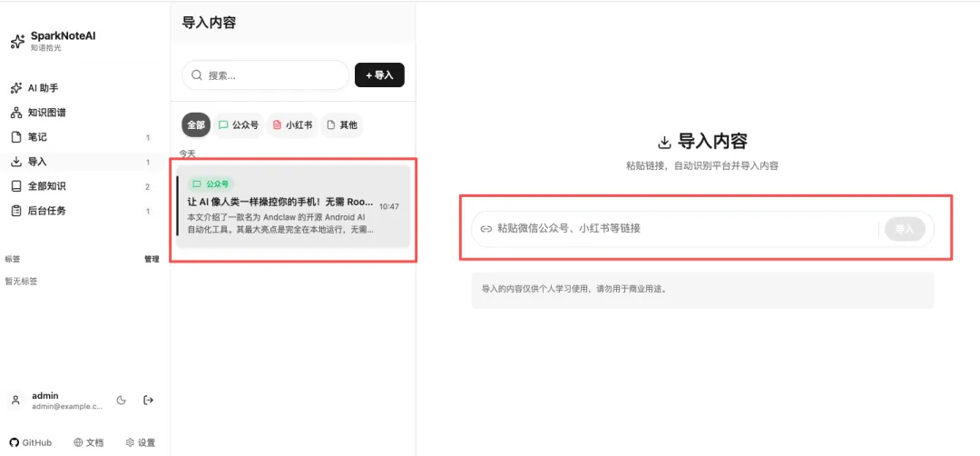Viewport: 980px width, 456px height.
Task: Open 设置 at the sidebar bottom
Action: coord(140,442)
